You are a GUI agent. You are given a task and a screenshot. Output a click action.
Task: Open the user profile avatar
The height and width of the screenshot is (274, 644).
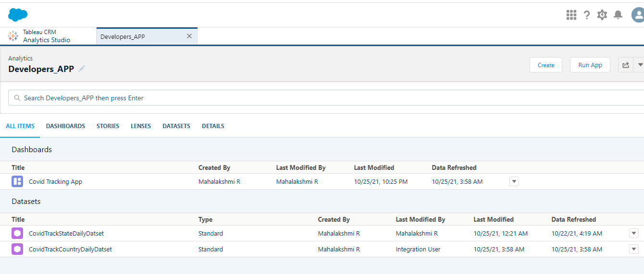tap(638, 15)
